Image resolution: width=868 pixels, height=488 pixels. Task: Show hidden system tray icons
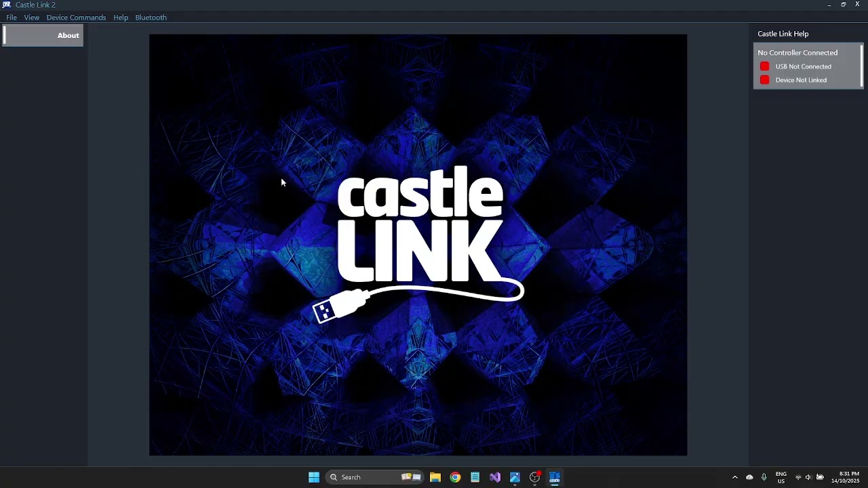click(x=734, y=477)
